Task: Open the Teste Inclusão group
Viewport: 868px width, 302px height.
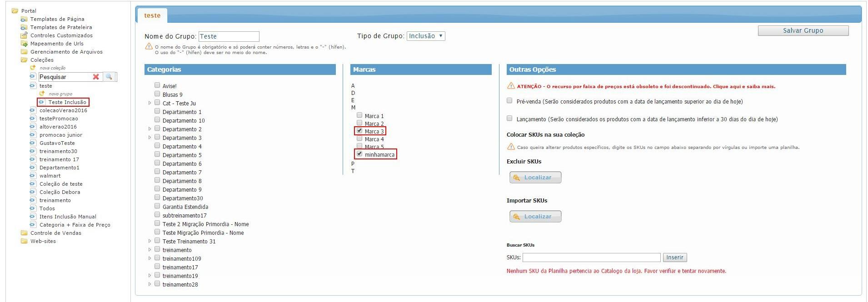Action: click(x=67, y=102)
